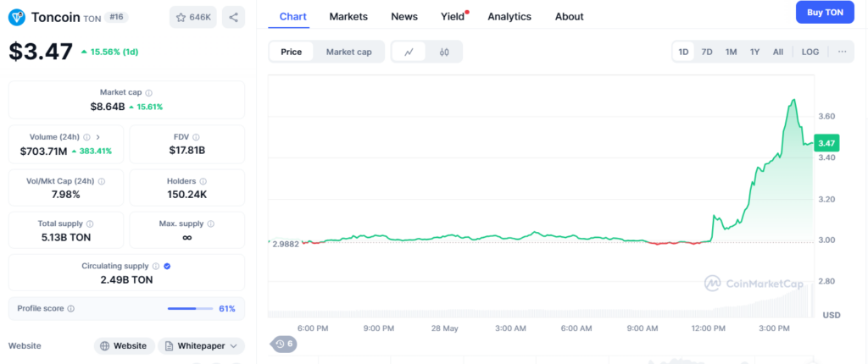Click the verified checkmark badge
Screen dimensions: 868x364
pyautogui.click(x=167, y=266)
